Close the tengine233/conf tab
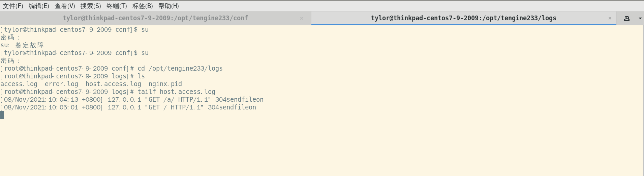 pos(302,18)
